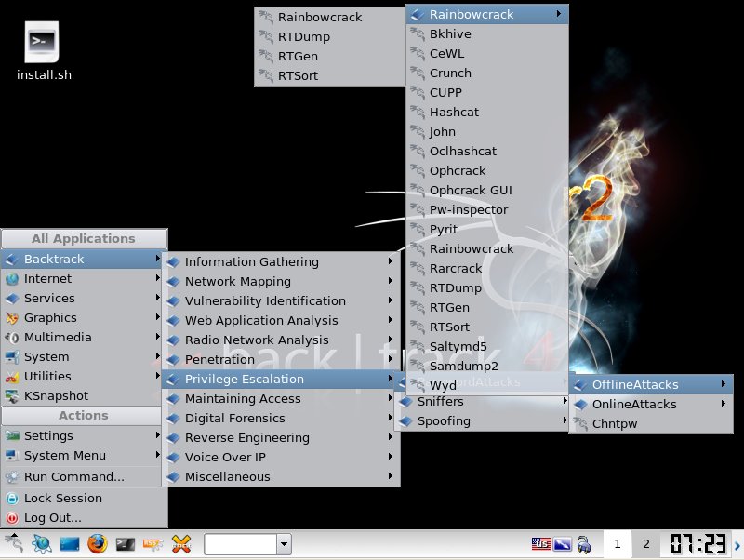Launch Saltymd5 from the list
Viewport: 744px width, 560px height.
coord(487,346)
